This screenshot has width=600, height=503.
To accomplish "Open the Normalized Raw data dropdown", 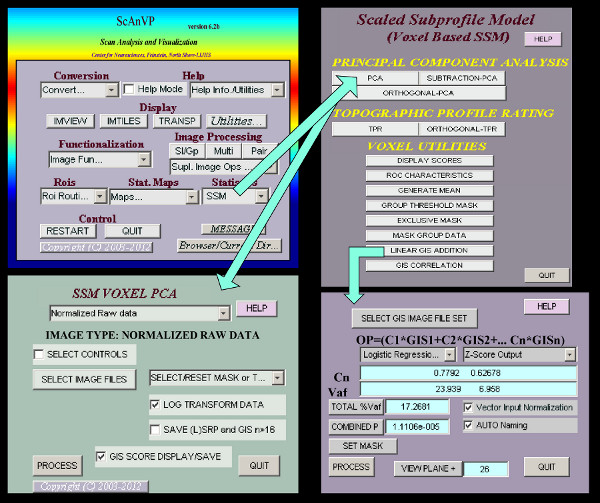I will (x=140, y=313).
